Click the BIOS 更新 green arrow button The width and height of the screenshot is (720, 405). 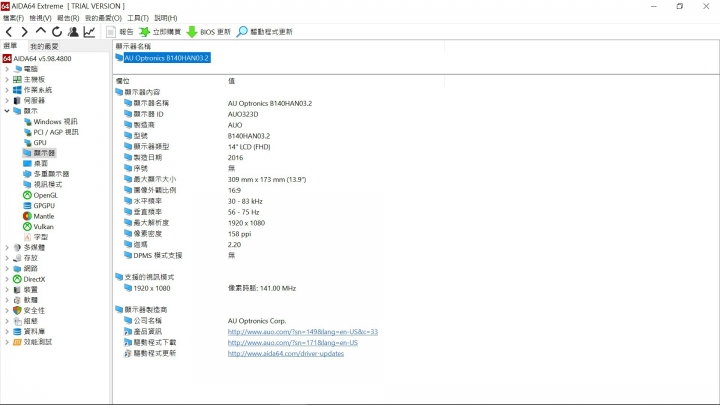click(x=209, y=32)
